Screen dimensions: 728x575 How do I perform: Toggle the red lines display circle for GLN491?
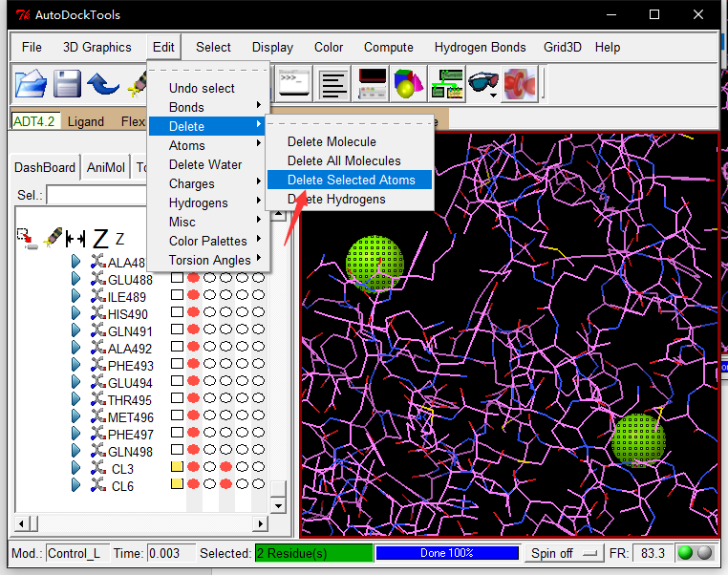[x=194, y=329]
